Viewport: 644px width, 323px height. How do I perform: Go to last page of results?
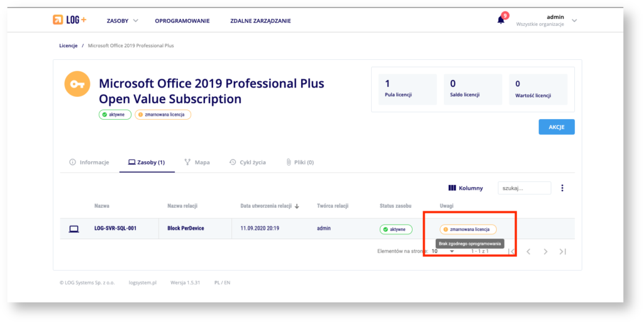point(563,251)
